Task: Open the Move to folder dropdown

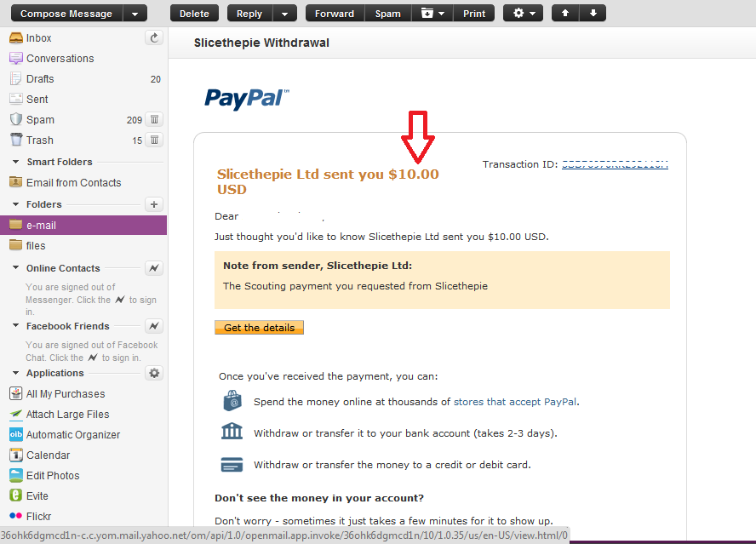Action: coord(432,14)
